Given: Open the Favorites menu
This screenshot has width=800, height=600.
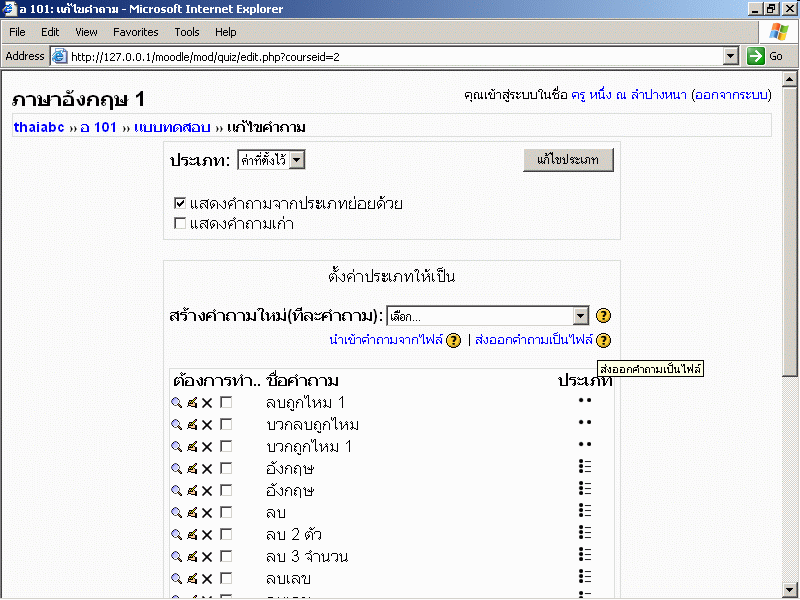Looking at the screenshot, I should [x=135, y=32].
